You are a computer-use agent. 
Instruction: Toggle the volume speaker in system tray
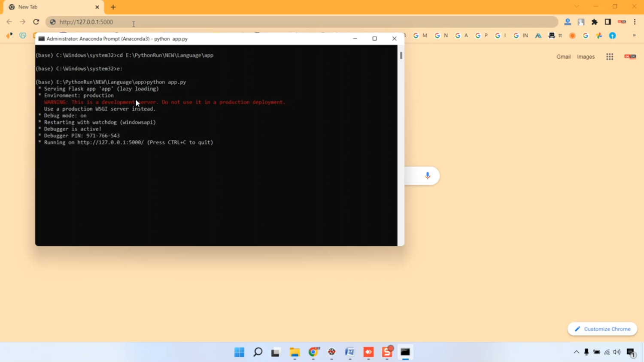point(617,352)
